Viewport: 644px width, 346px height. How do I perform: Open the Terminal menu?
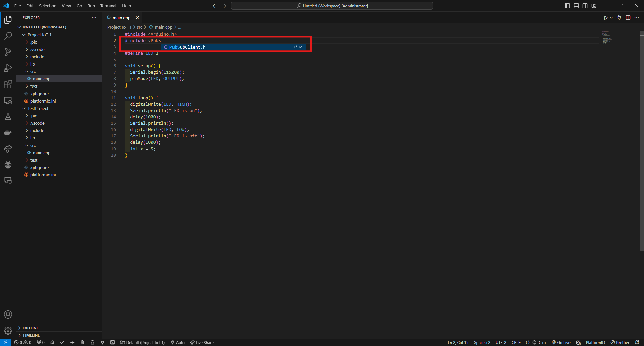coord(108,6)
